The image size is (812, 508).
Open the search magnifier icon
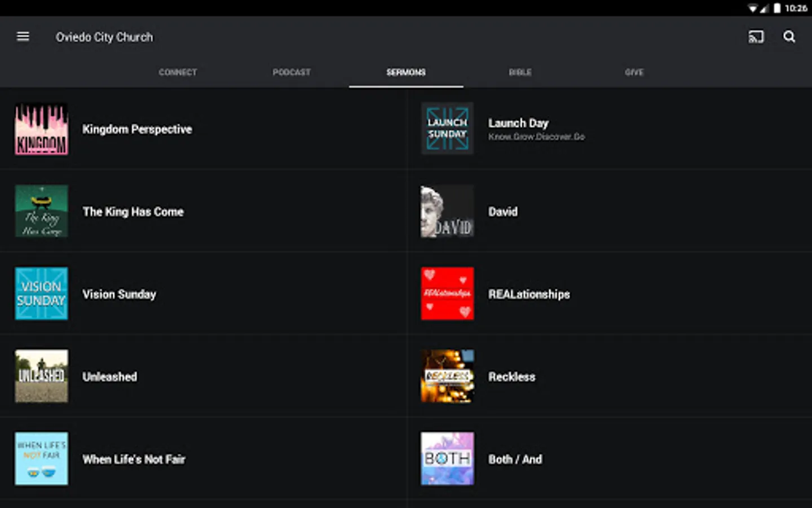point(789,37)
